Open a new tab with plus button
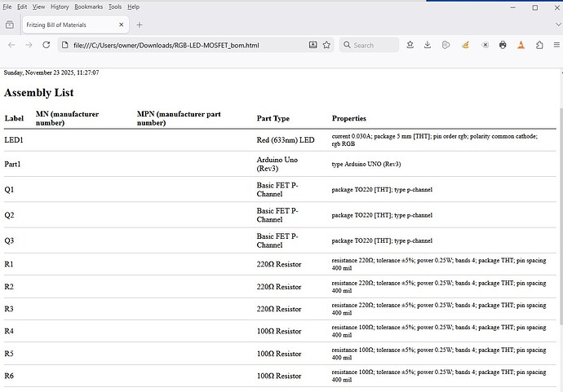 click(140, 25)
